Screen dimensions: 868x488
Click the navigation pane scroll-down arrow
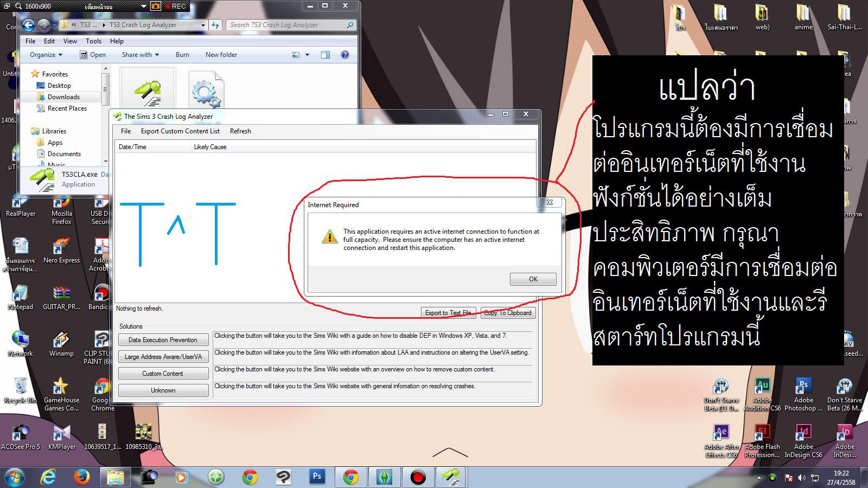pyautogui.click(x=105, y=161)
